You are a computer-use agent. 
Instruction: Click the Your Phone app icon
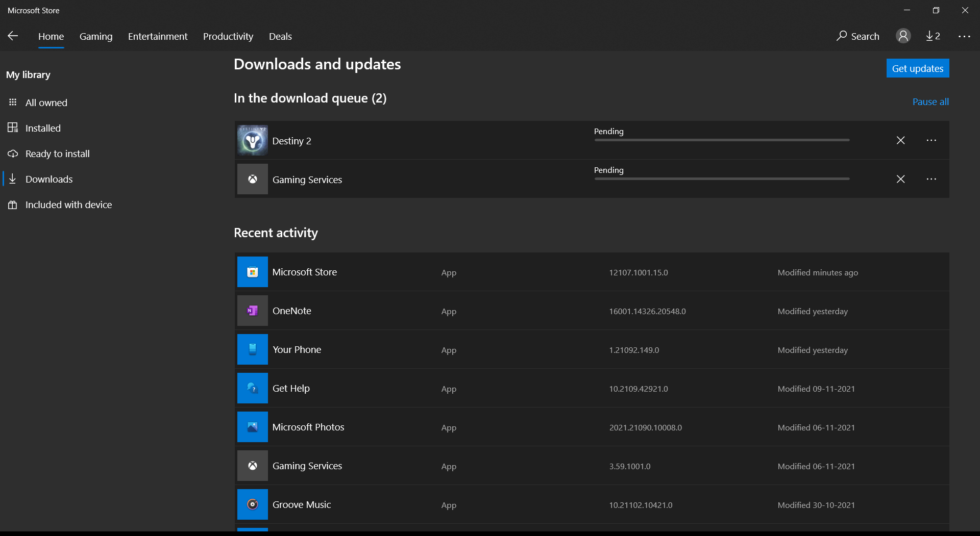click(x=253, y=349)
